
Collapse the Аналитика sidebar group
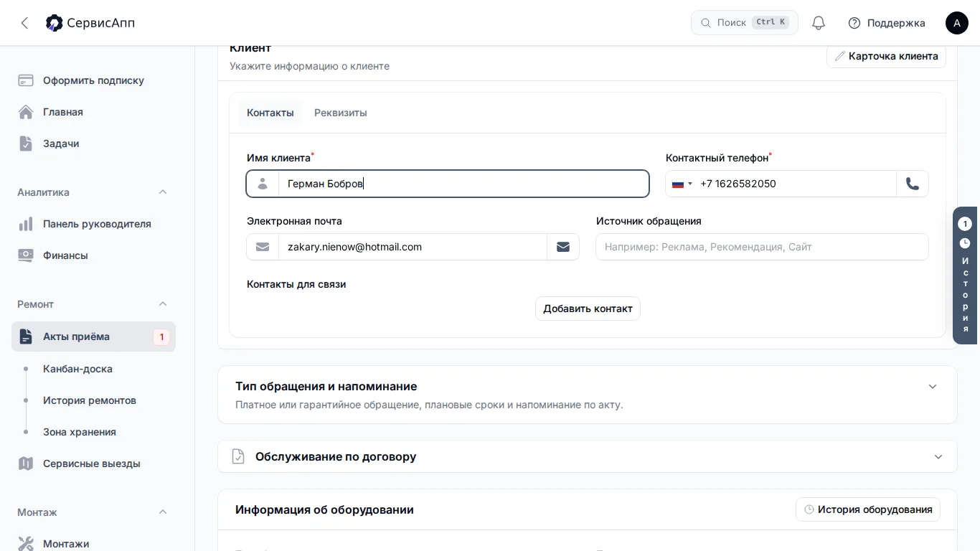pos(163,192)
